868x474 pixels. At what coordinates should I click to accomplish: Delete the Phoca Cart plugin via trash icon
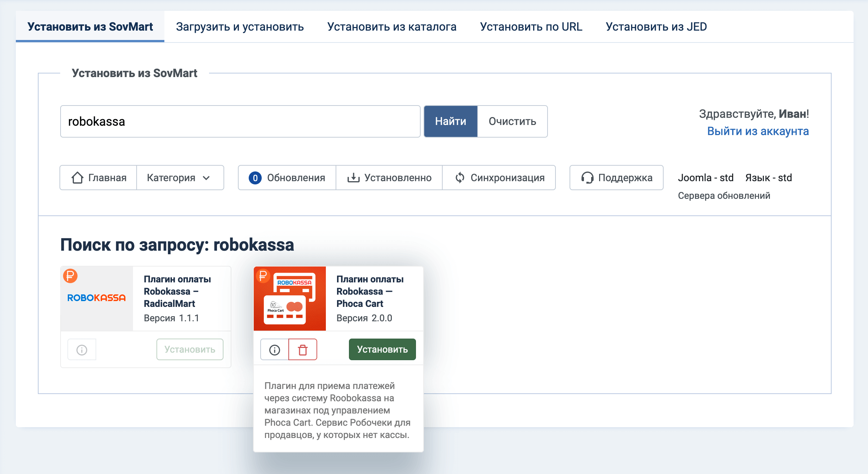click(x=302, y=349)
